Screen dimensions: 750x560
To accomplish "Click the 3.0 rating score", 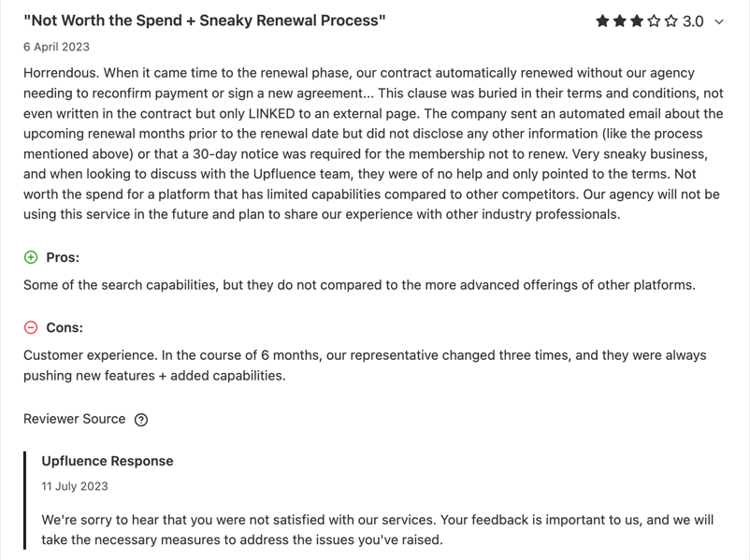I will tap(693, 22).
